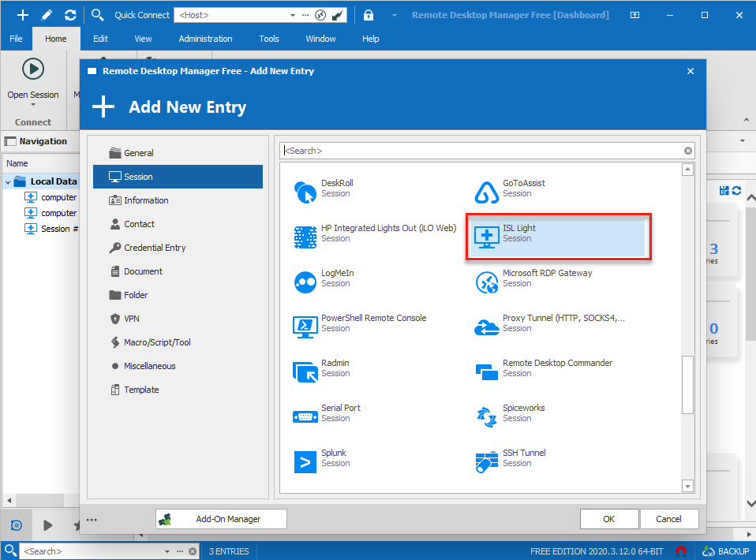Pick the PowerShell Remote Console entry
The width and height of the screenshot is (756, 560).
click(372, 323)
